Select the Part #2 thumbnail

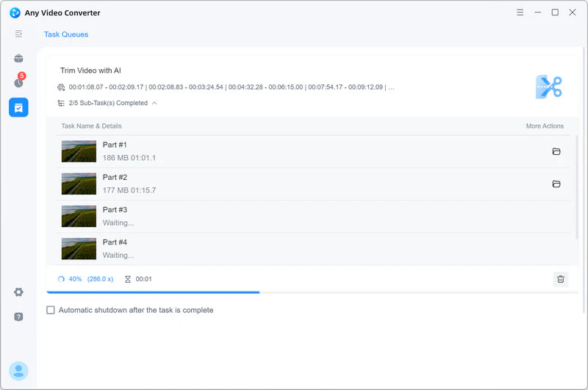click(x=79, y=184)
